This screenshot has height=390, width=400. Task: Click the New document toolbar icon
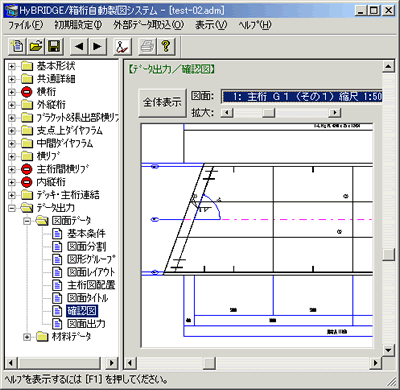click(x=17, y=46)
